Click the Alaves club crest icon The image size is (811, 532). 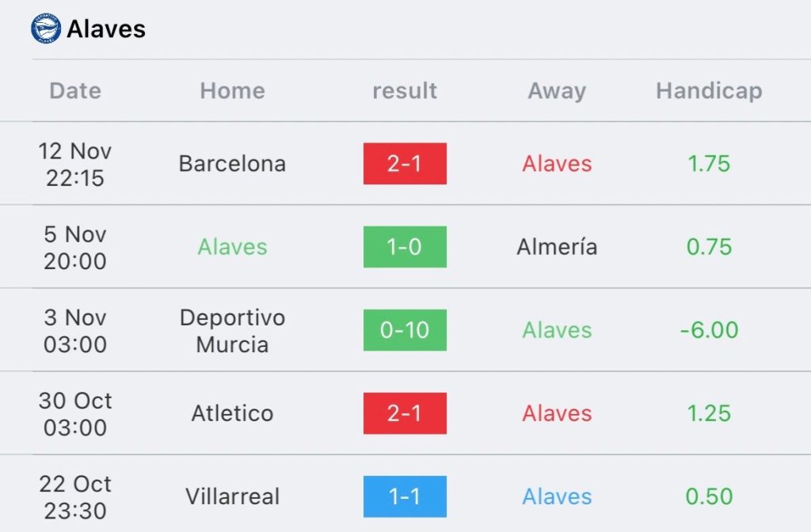click(x=45, y=28)
